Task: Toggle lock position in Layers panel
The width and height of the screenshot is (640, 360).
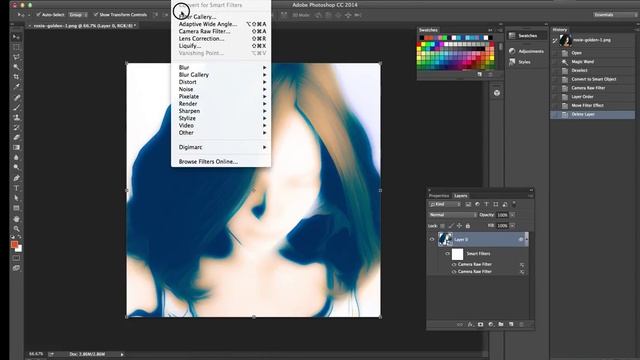Action: coord(460,226)
